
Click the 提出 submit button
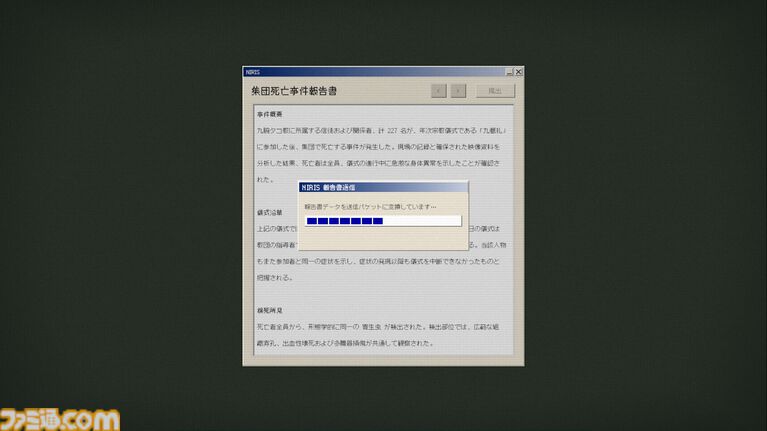(x=495, y=91)
